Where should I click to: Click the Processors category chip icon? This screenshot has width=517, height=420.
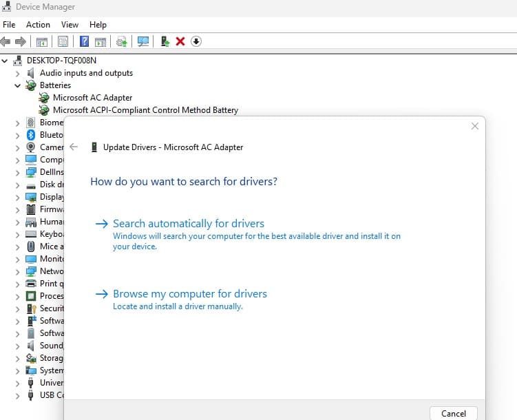coord(31,296)
